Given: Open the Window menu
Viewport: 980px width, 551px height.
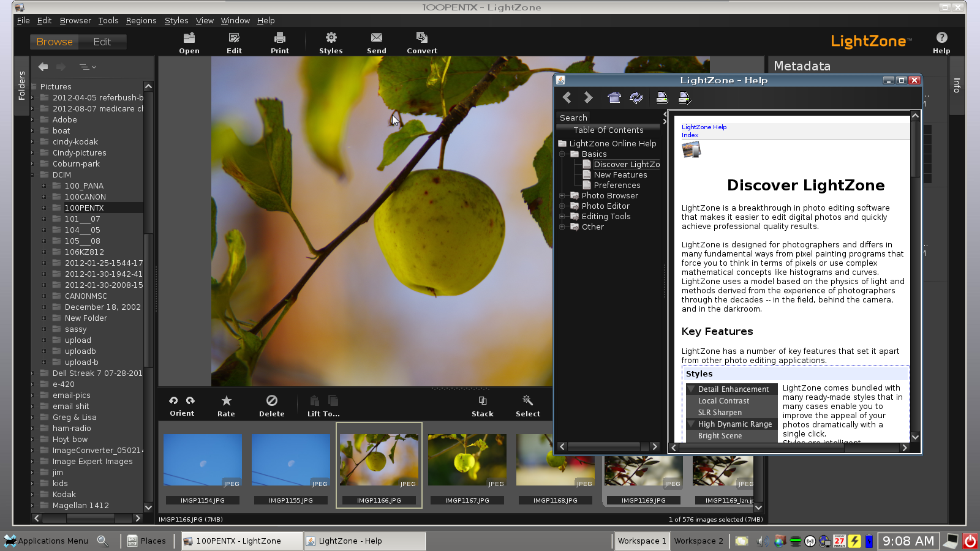Looking at the screenshot, I should pyautogui.click(x=235, y=20).
